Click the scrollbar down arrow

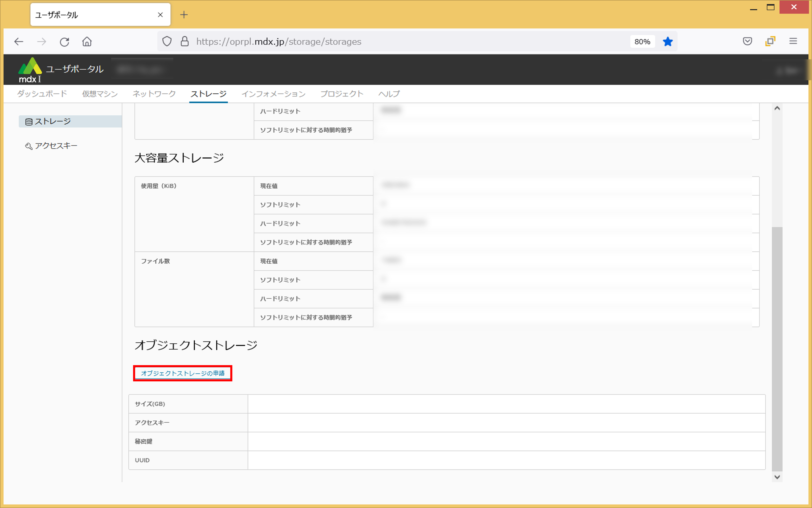[x=777, y=477]
